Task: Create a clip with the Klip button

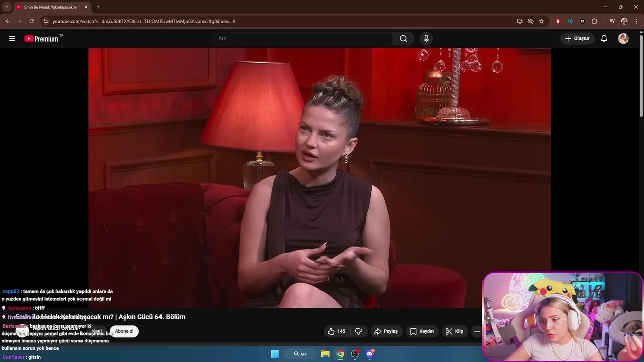Action: (x=454, y=331)
